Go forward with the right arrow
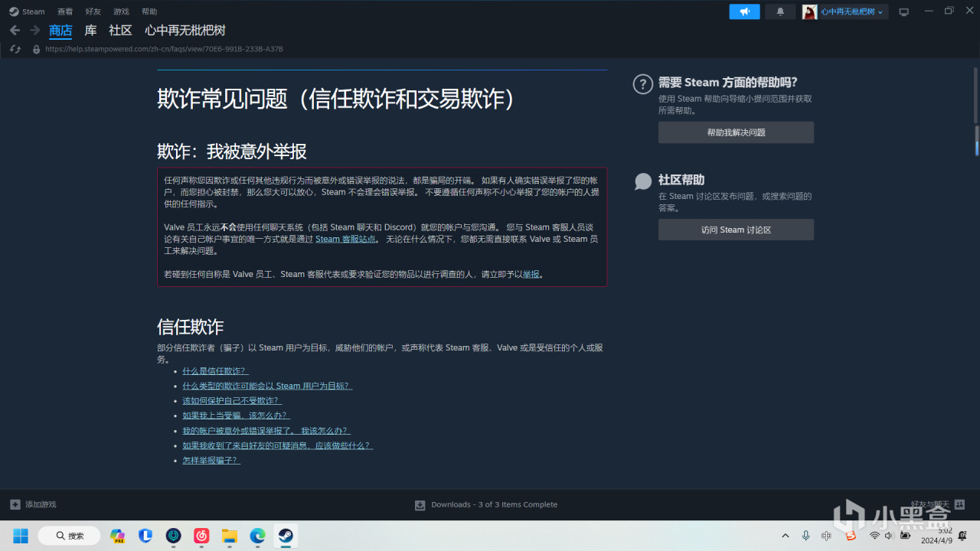Screen dimensions: 980x551 click(35, 30)
